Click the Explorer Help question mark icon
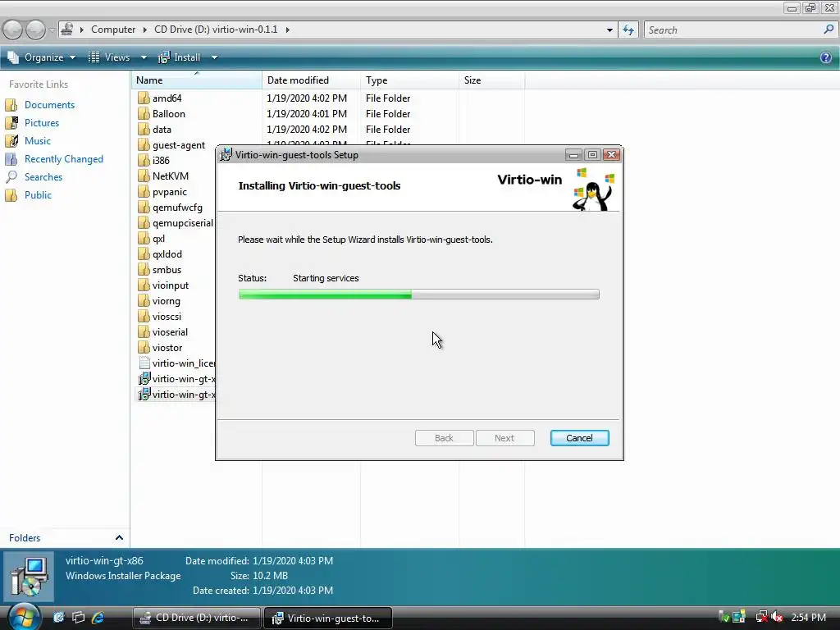840x630 pixels. pos(825,57)
